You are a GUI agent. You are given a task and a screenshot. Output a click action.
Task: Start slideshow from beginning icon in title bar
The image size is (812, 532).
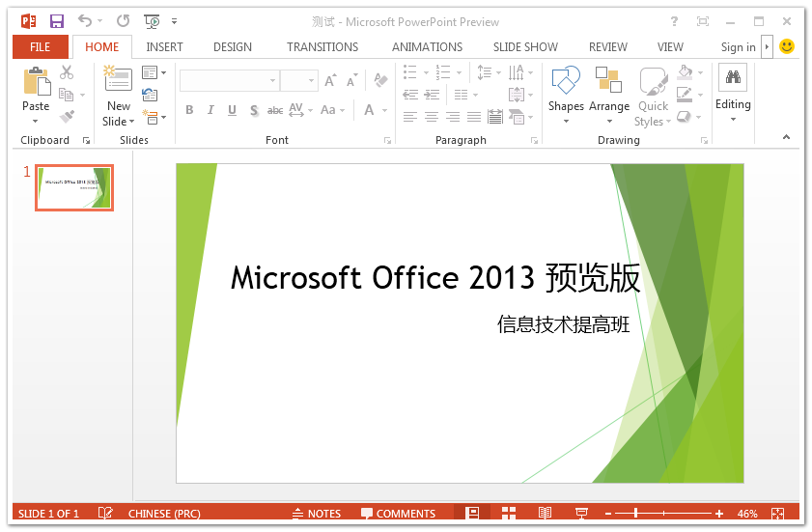[x=152, y=21]
